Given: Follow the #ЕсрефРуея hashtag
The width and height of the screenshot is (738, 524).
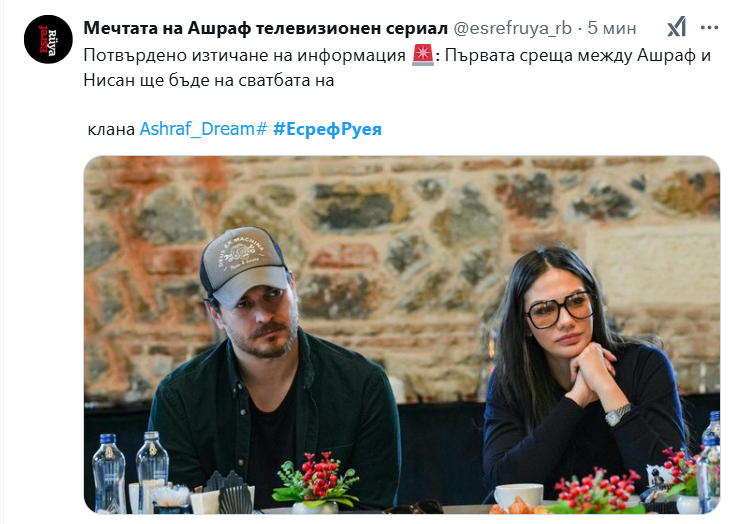Looking at the screenshot, I should 327,129.
